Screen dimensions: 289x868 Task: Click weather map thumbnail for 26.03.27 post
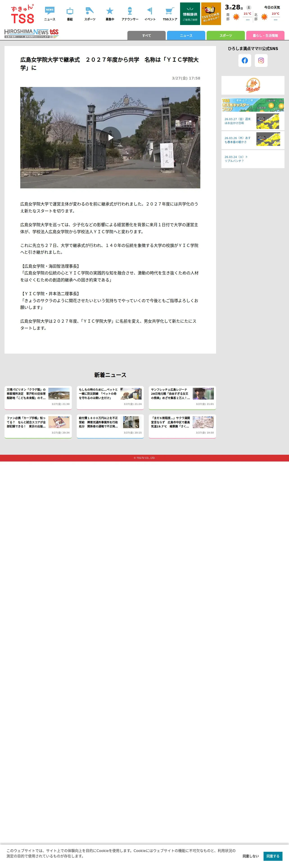pos(268,121)
